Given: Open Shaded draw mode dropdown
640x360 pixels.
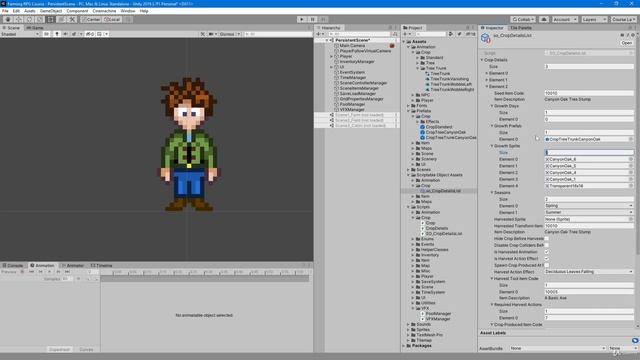Looking at the screenshot, I should click(20, 34).
